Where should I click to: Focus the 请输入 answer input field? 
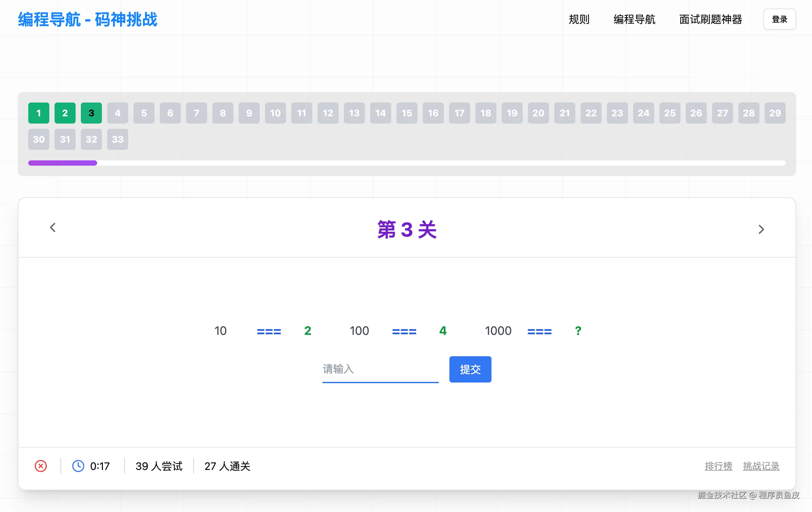(380, 369)
